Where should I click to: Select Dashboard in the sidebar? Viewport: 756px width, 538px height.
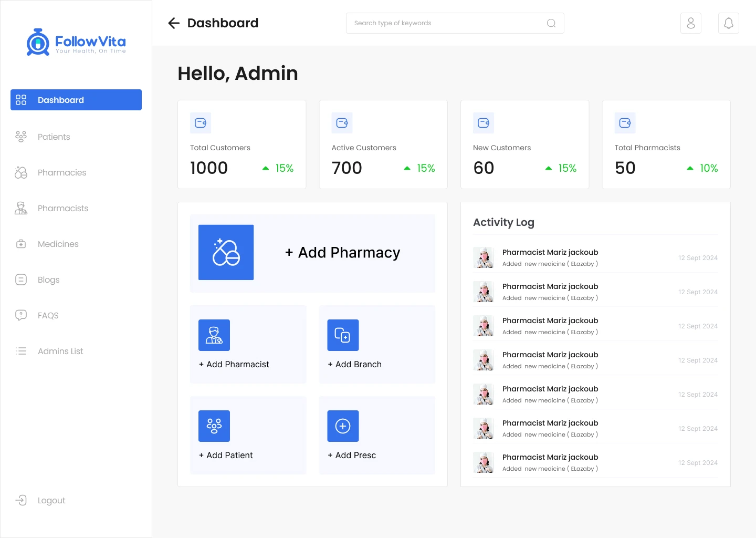point(76,100)
